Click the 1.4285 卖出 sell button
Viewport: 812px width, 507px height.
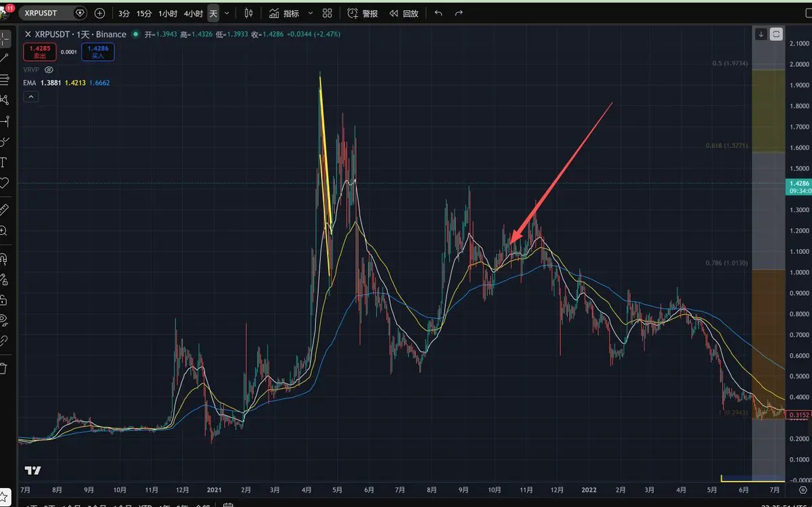39,51
